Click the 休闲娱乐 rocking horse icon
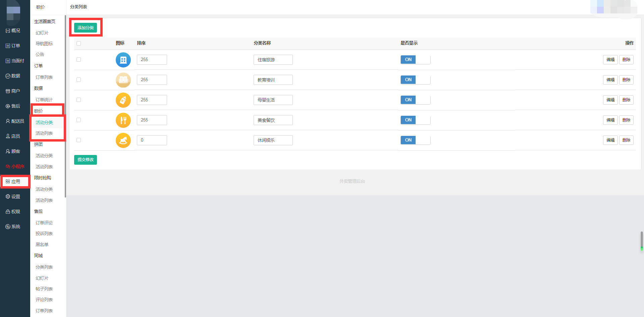 (123, 140)
